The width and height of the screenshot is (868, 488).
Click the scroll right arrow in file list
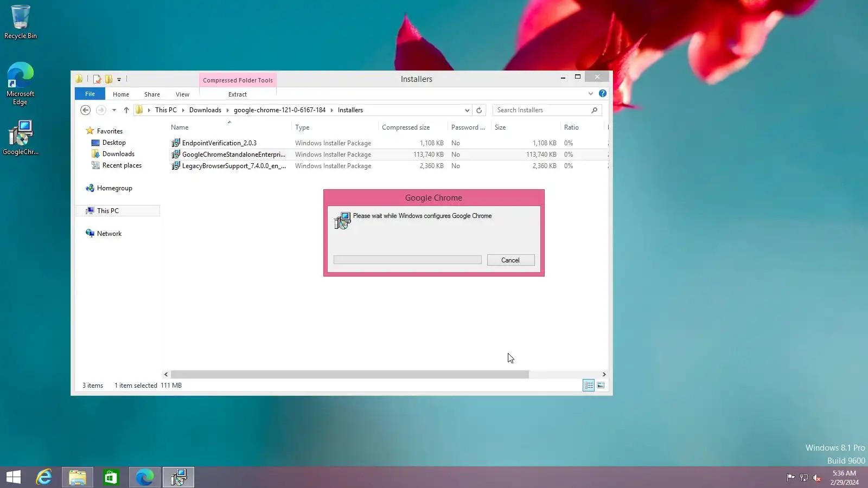pyautogui.click(x=604, y=375)
